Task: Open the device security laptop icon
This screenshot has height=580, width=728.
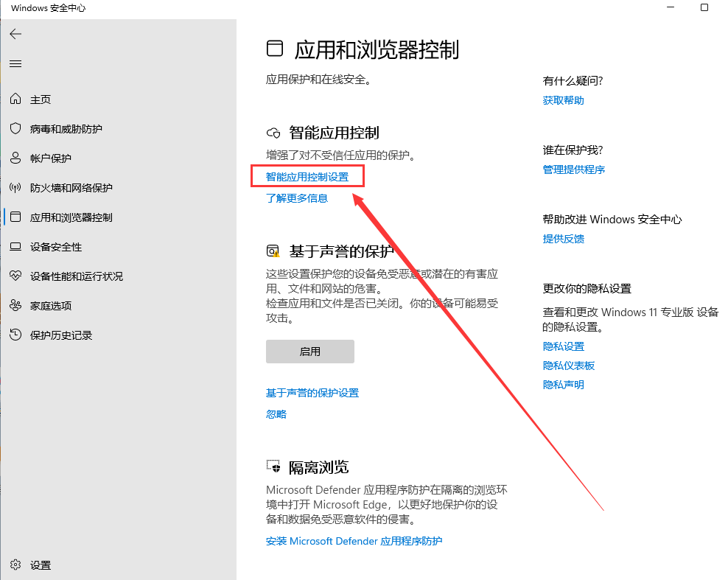Action: pos(15,247)
